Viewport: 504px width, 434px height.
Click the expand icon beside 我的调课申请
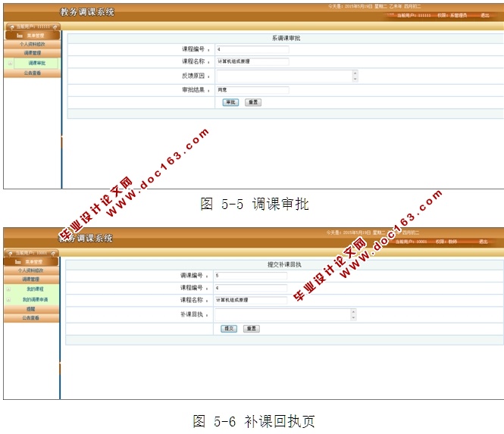click(8, 299)
